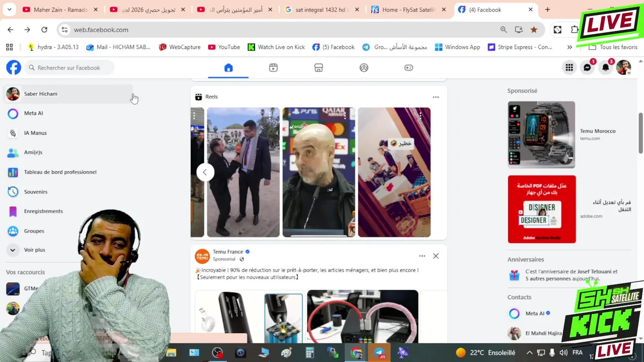Open the YouTube bookmark
This screenshot has width=644, height=362.
[x=224, y=47]
